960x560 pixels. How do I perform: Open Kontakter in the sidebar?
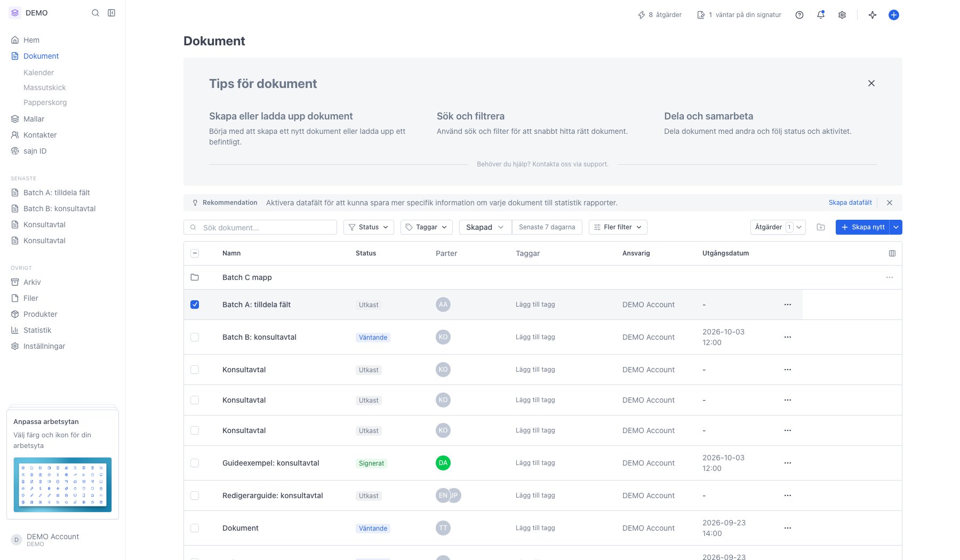[x=40, y=135]
